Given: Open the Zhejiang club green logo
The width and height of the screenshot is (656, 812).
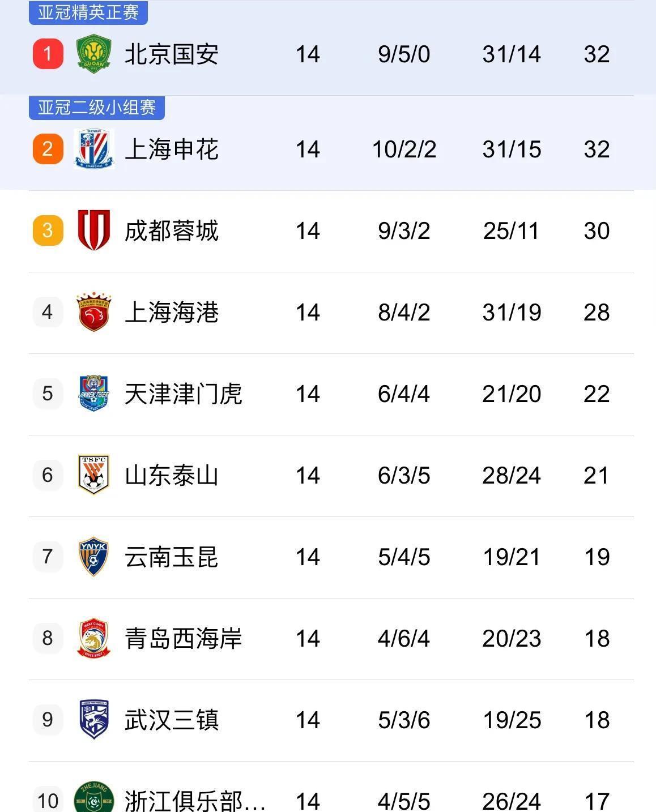Looking at the screenshot, I should click(93, 797).
